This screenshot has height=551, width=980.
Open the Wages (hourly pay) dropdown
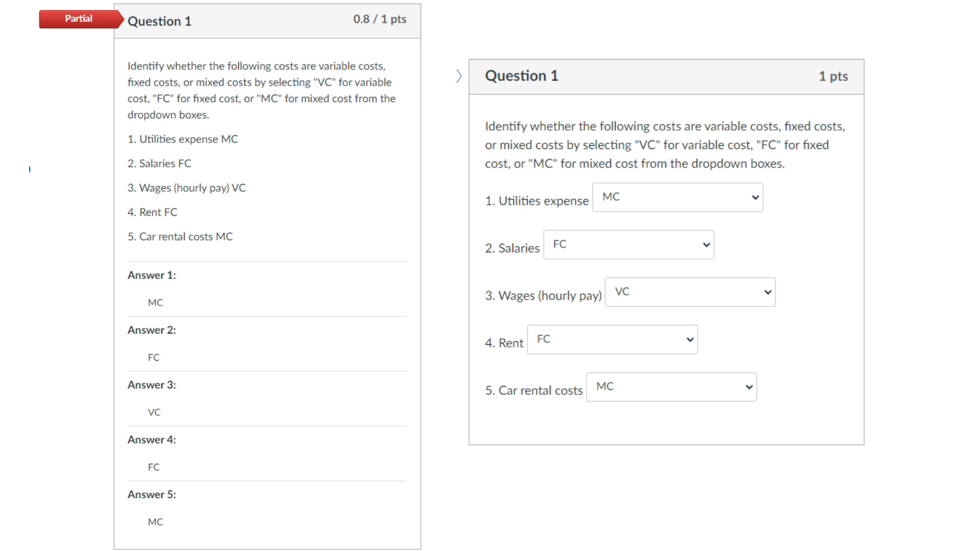tap(690, 292)
